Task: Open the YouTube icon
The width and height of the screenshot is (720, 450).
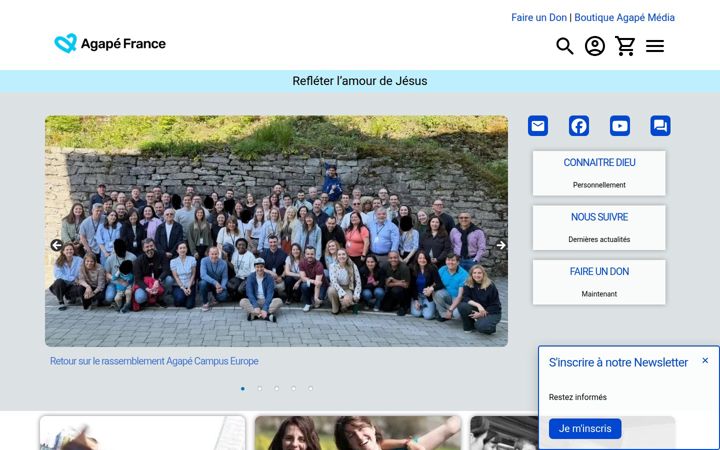Action: [x=619, y=125]
